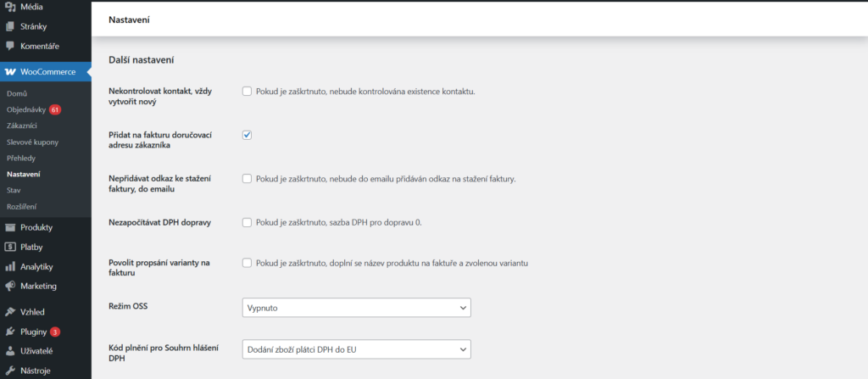Click the 'Kód plnění pro Souhrn hlášení DPH' label
The image size is (868, 379).
(x=164, y=353)
